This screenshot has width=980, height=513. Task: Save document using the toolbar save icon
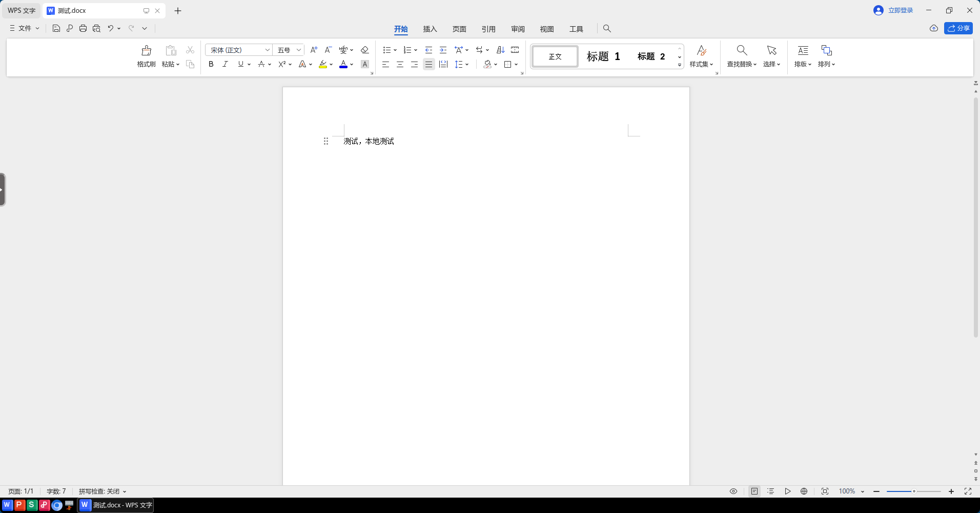click(56, 28)
